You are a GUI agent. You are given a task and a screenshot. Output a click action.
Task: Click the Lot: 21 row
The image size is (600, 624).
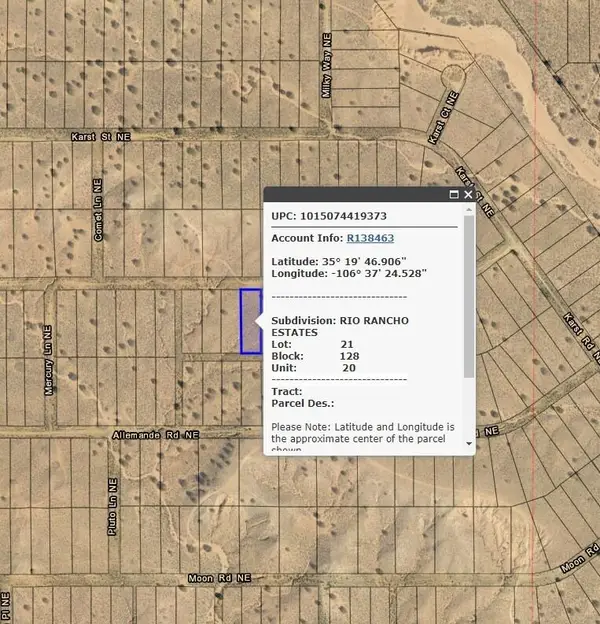click(312, 344)
